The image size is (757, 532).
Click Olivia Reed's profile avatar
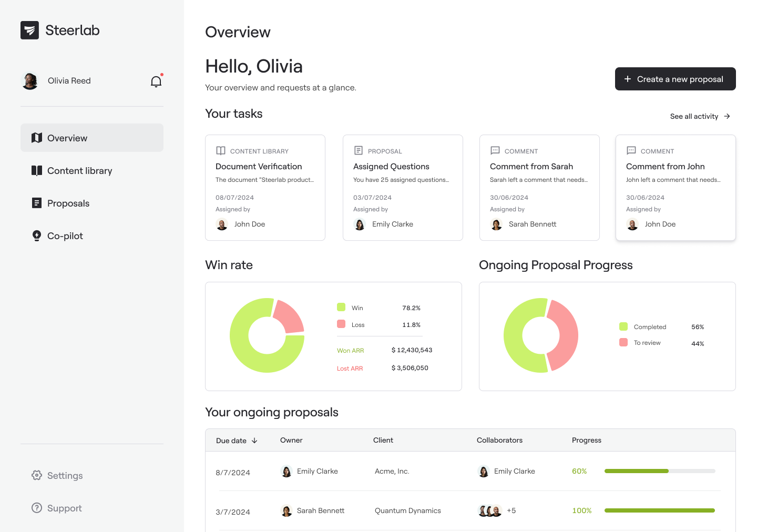click(x=30, y=80)
